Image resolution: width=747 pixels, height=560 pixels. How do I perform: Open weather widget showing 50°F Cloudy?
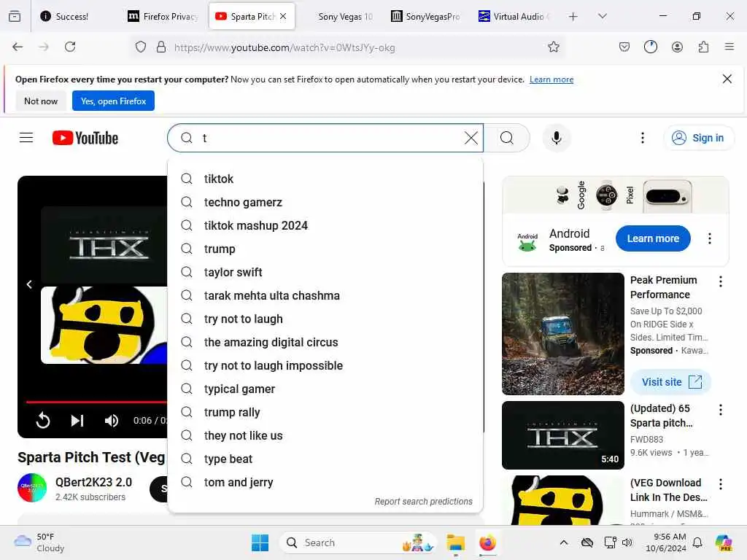coord(40,542)
